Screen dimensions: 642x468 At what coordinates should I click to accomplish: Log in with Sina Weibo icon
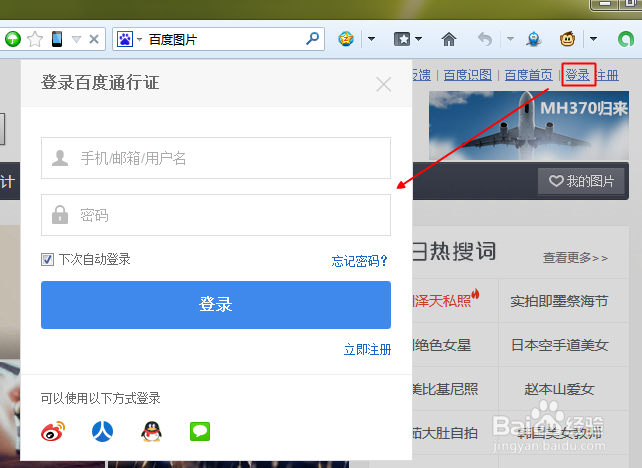(x=53, y=431)
